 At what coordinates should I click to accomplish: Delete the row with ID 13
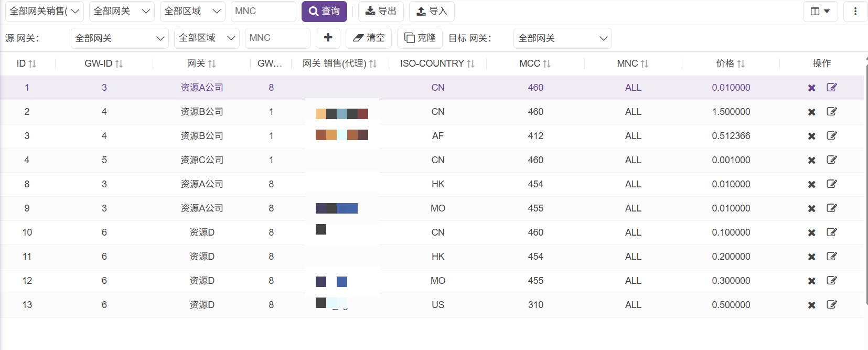(811, 305)
